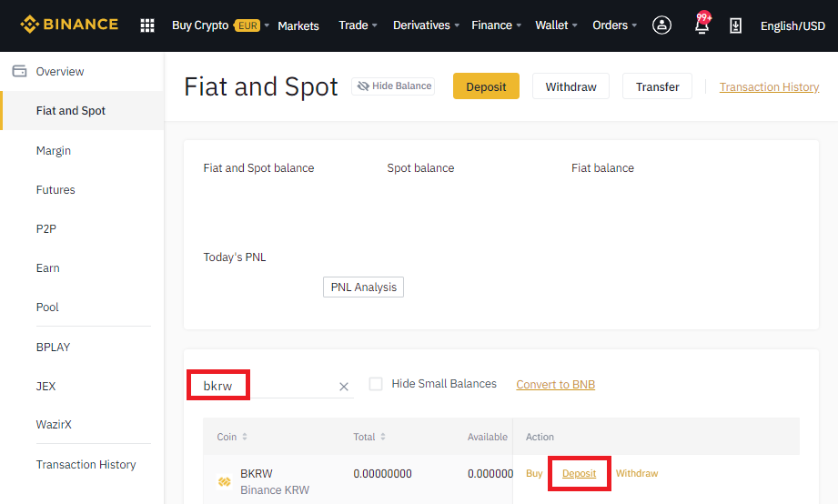Click the Binance logo
This screenshot has width=838, height=504.
tap(69, 25)
